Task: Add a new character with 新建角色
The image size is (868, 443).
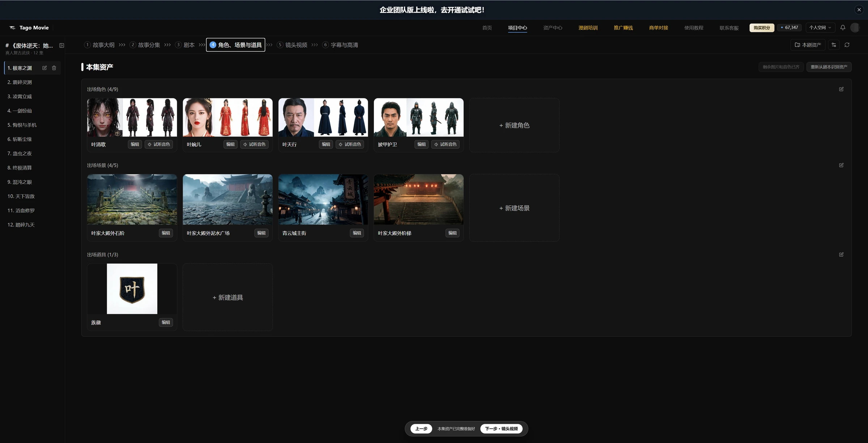Action: tap(514, 125)
